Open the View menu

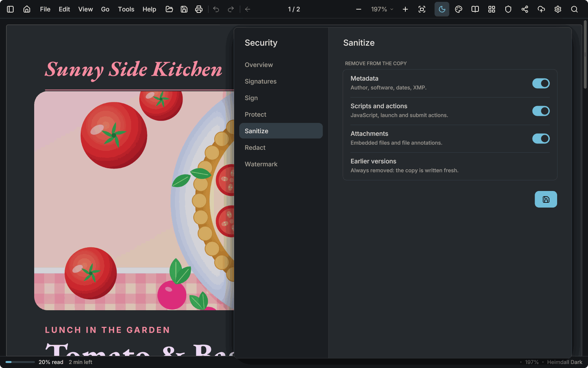(x=86, y=9)
